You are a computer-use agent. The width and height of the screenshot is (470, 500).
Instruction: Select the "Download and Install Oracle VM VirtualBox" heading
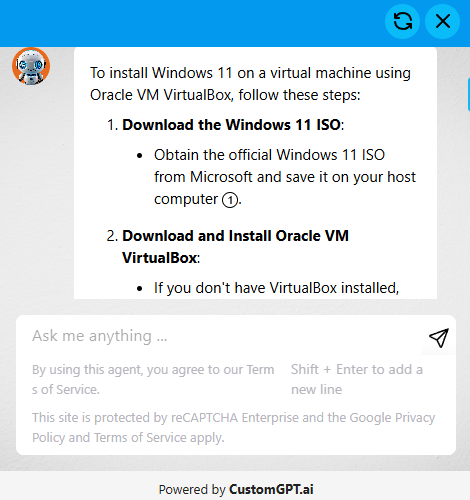click(235, 247)
